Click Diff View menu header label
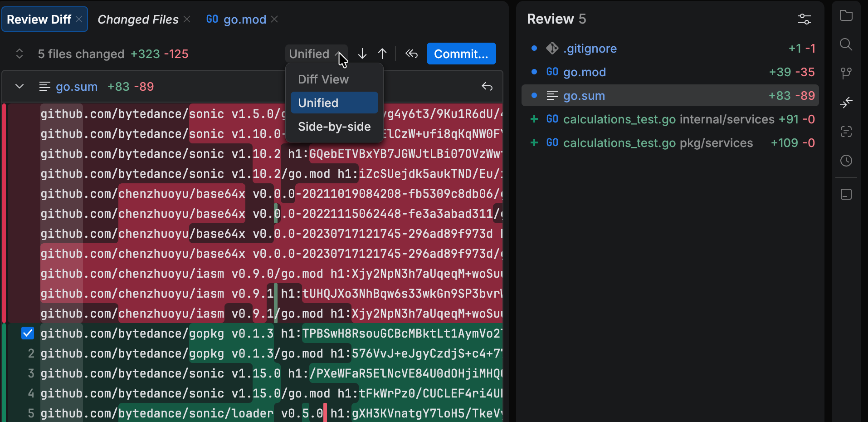This screenshot has height=422, width=868. point(323,79)
